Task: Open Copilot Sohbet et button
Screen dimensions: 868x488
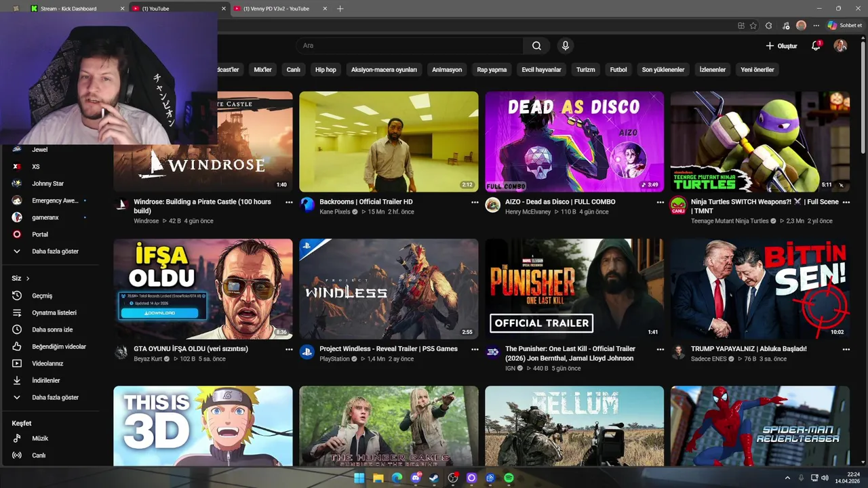Action: pos(845,25)
